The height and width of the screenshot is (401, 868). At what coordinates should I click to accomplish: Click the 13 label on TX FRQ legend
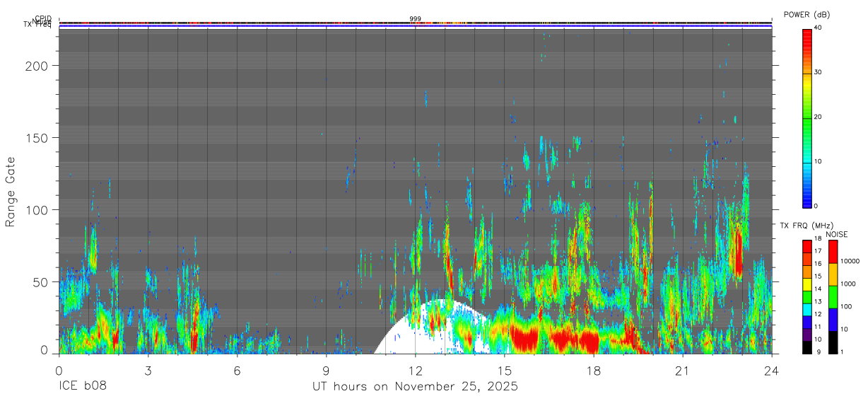coord(818,302)
